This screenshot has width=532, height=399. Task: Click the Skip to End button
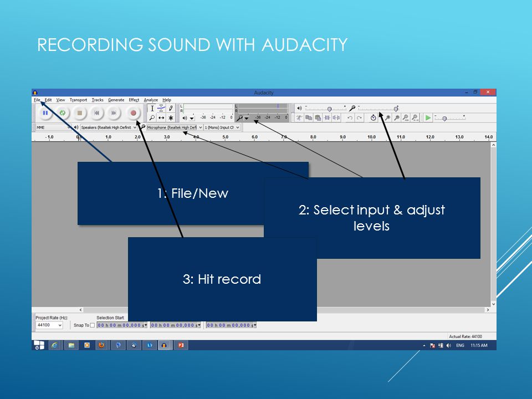tap(114, 113)
